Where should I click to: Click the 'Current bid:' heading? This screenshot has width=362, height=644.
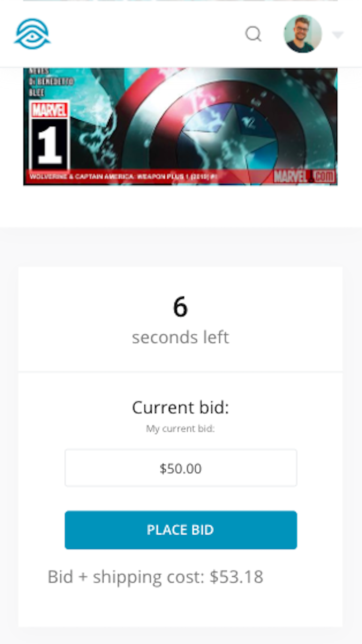point(180,407)
